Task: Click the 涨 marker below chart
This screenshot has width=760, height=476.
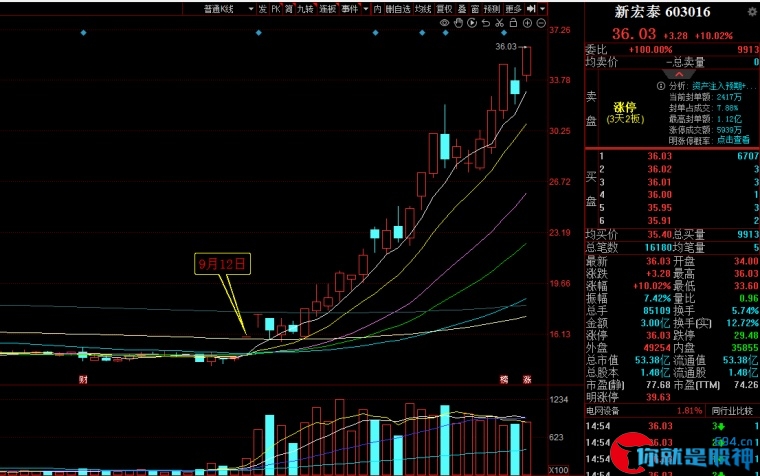Action: coord(527,380)
